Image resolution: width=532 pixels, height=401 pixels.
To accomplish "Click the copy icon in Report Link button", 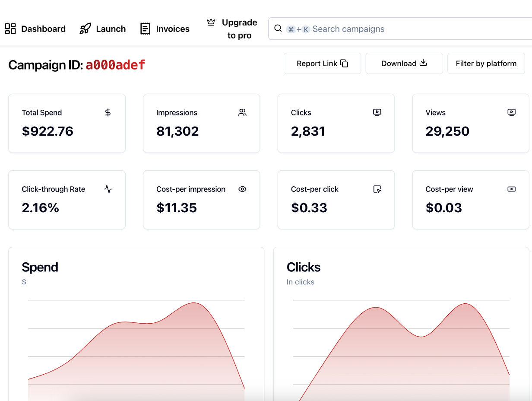I will (345, 63).
